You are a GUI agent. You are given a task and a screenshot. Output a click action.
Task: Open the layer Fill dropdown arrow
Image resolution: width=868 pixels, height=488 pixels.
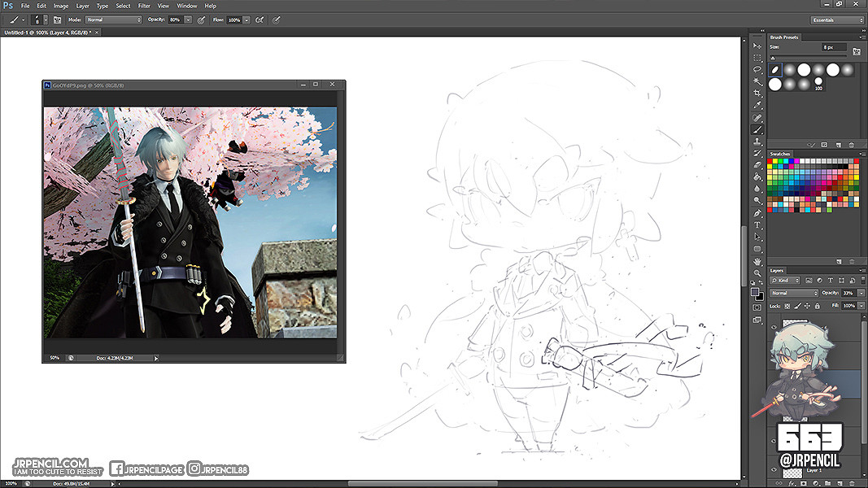click(861, 306)
